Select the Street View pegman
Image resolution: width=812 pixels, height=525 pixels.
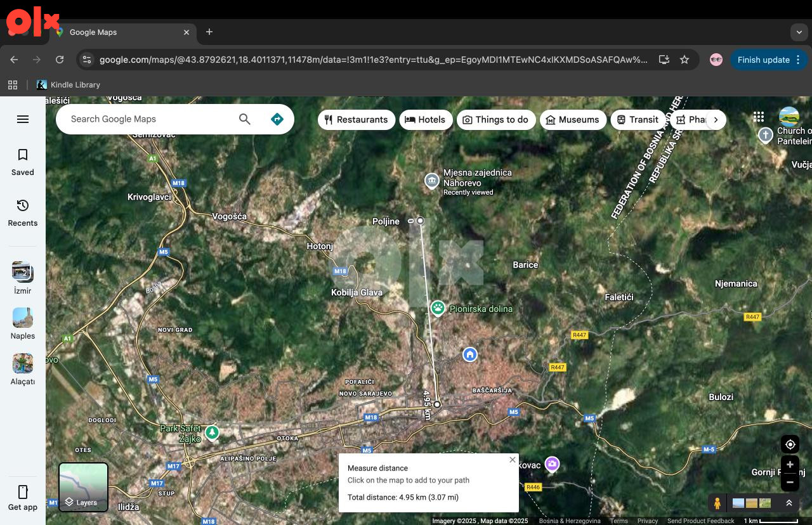coord(717,503)
